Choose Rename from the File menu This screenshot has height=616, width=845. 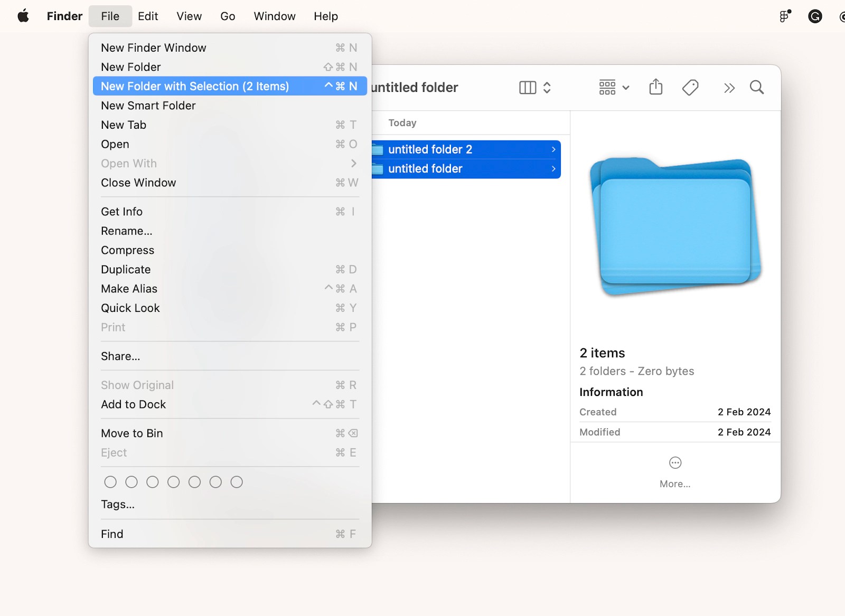point(126,231)
